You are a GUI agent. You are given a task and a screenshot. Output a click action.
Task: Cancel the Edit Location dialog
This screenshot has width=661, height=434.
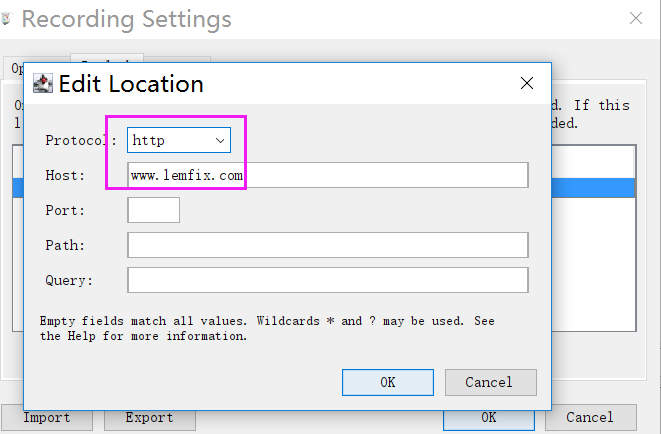pos(491,382)
